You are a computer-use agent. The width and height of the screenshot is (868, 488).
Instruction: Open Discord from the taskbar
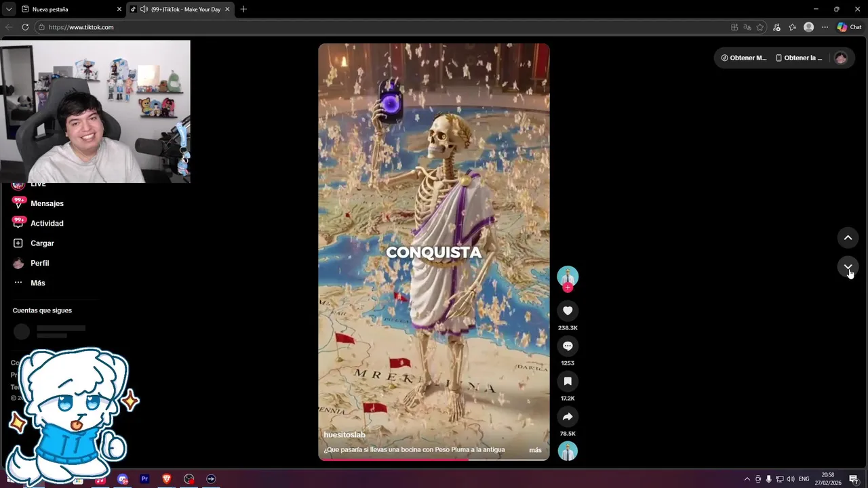(123, 479)
